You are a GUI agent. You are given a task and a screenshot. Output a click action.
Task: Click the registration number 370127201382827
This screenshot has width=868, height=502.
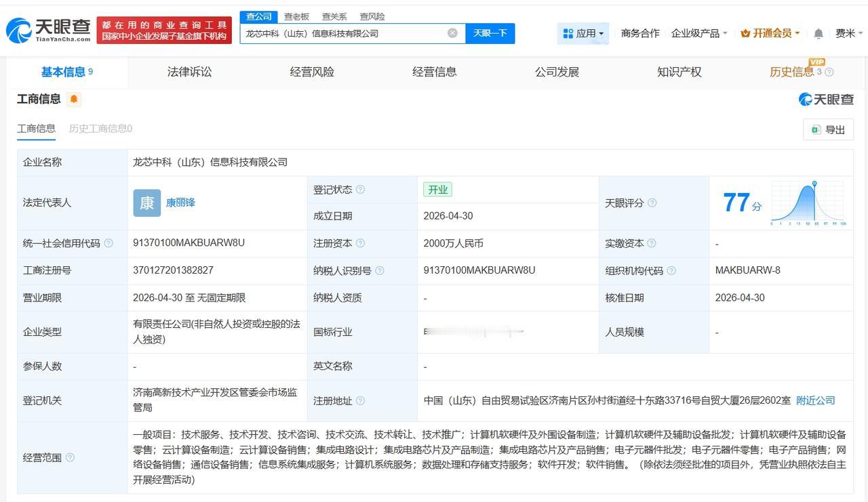click(173, 270)
